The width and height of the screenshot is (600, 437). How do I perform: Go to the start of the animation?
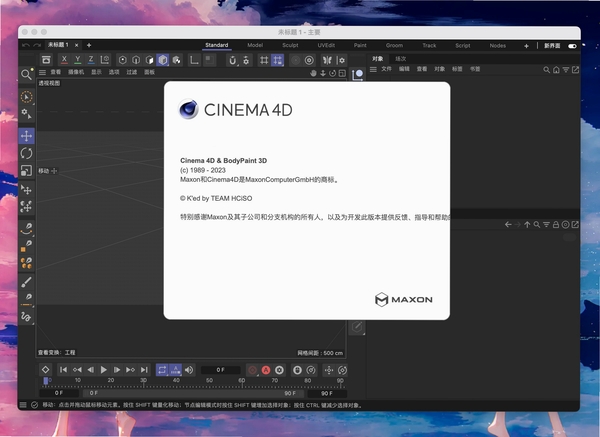click(64, 370)
